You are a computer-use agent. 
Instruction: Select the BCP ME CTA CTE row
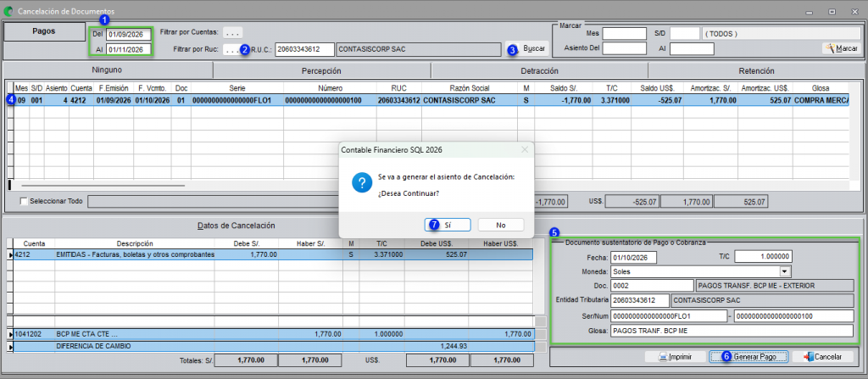[274, 335]
